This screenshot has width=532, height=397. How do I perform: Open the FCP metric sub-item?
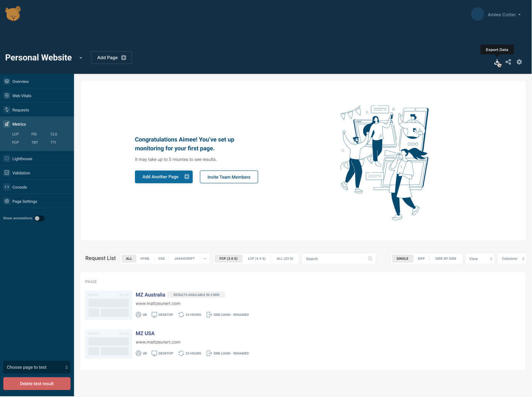15,142
